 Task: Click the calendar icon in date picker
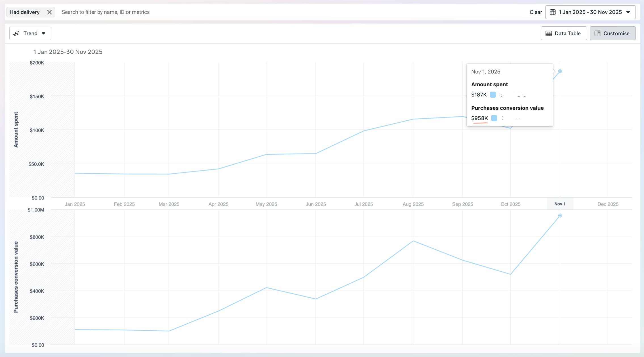pyautogui.click(x=553, y=12)
